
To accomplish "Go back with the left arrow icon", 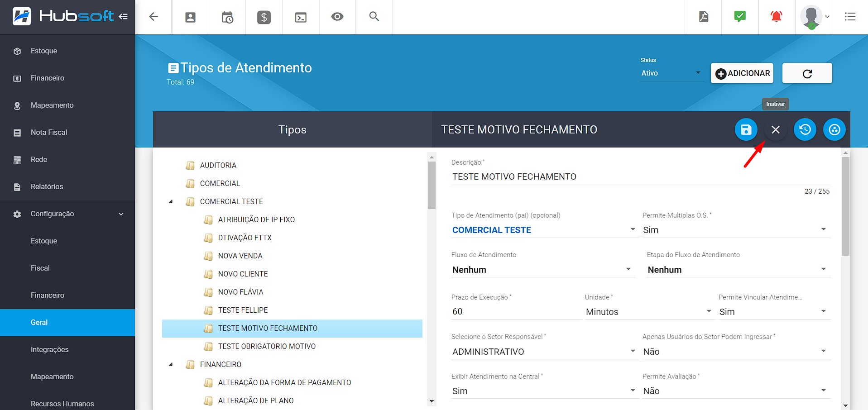I will click(153, 17).
